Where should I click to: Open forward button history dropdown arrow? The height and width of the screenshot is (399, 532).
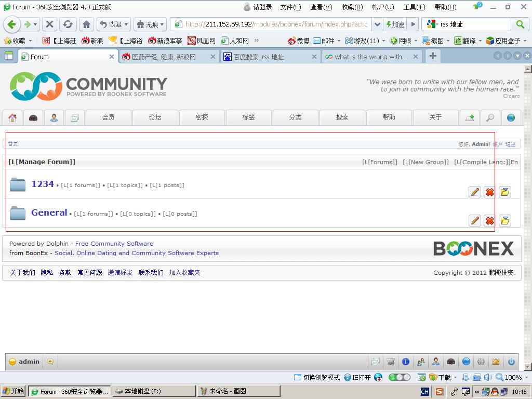click(35, 24)
